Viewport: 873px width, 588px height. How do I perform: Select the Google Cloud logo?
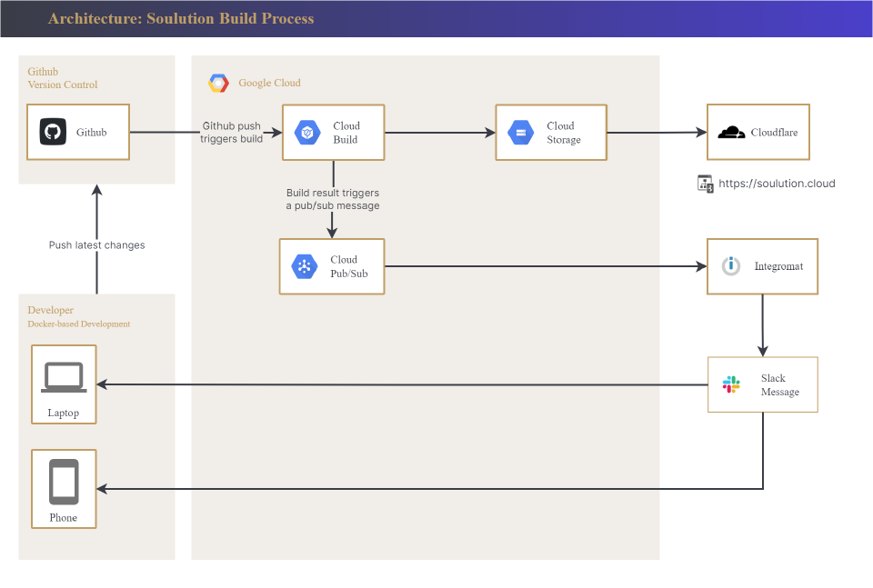[218, 83]
